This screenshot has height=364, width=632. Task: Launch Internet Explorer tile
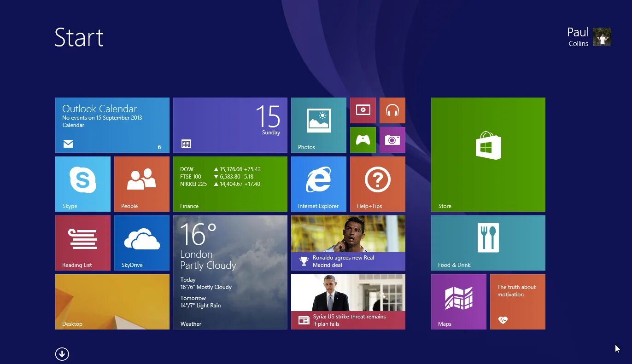(x=319, y=184)
